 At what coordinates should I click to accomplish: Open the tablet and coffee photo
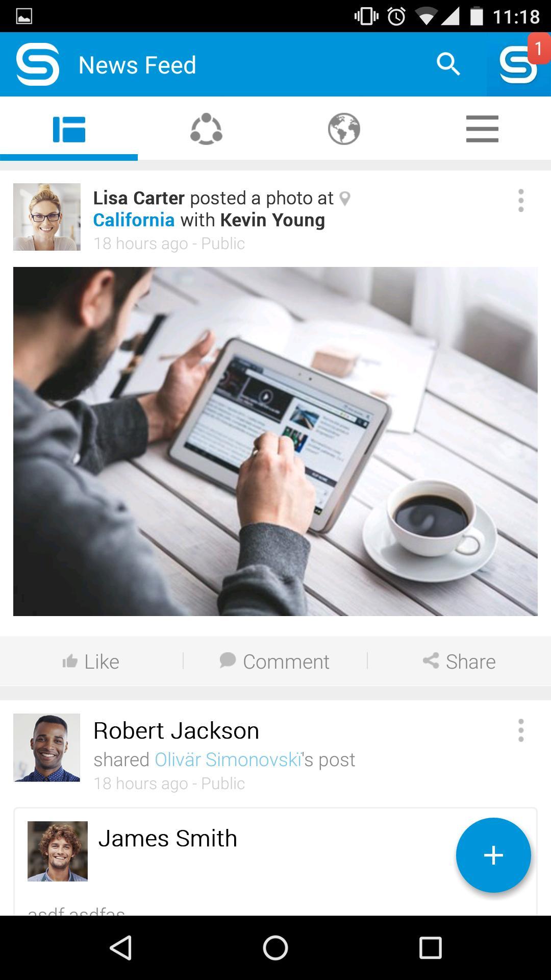(x=275, y=442)
